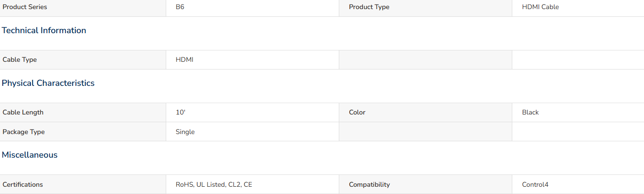644x194 pixels.
Task: Click the Miscellaneous section heading
Action: (30, 155)
